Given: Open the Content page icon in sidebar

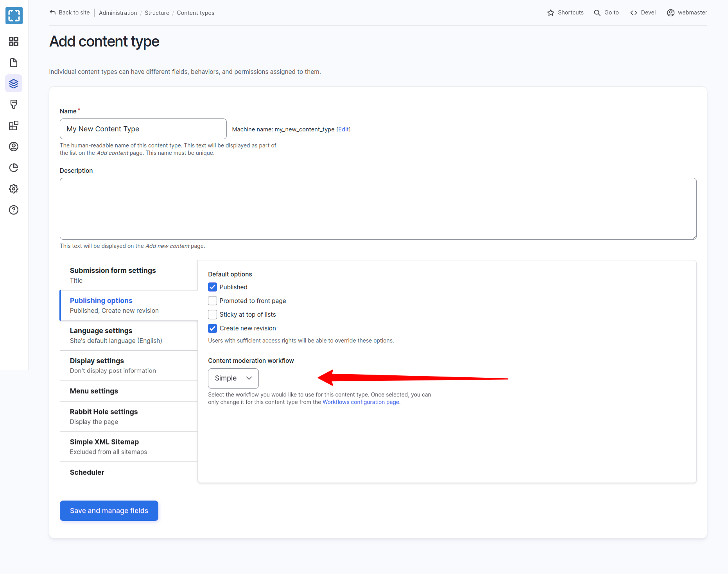Looking at the screenshot, I should (x=14, y=63).
